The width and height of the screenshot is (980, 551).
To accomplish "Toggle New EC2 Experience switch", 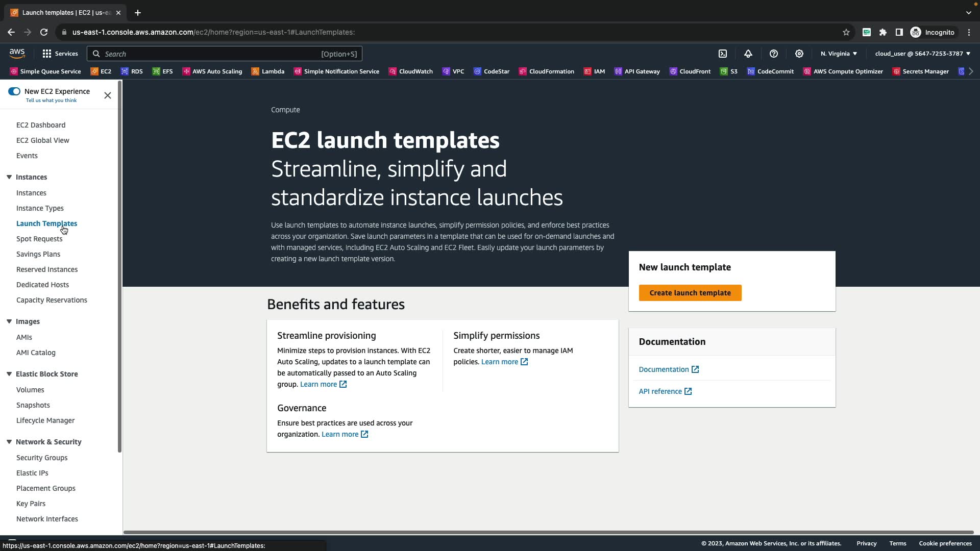I will pos(14,91).
